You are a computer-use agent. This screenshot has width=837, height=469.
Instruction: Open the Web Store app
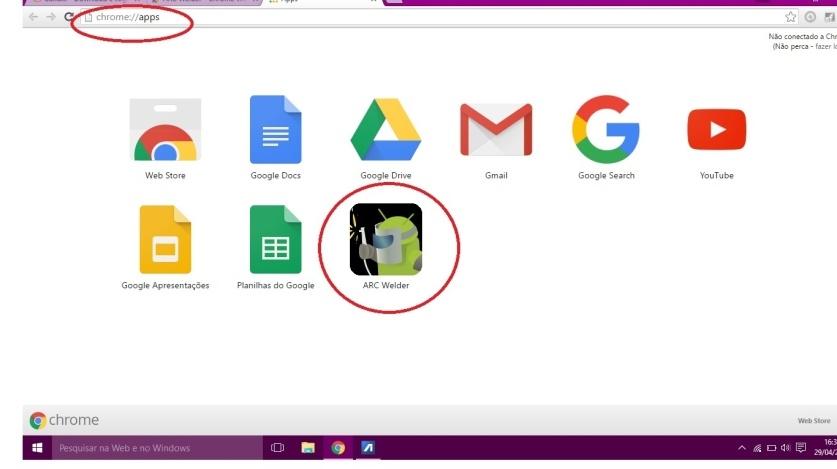tap(165, 138)
